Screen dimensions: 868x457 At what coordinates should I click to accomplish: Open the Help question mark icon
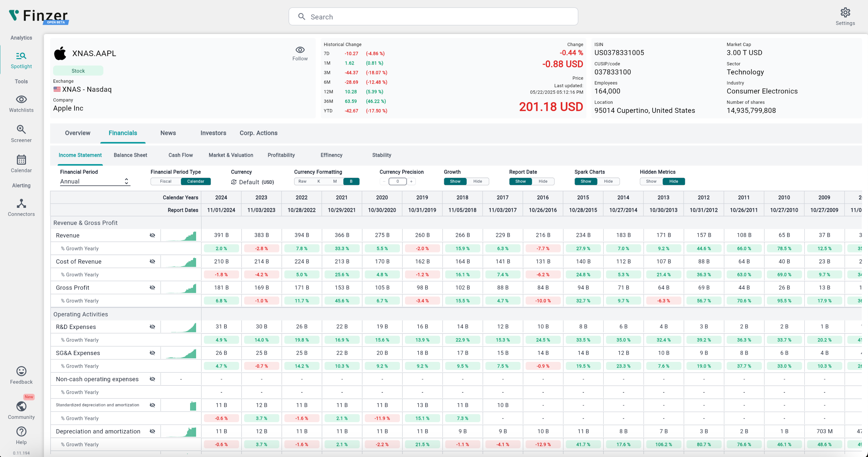tap(21, 431)
